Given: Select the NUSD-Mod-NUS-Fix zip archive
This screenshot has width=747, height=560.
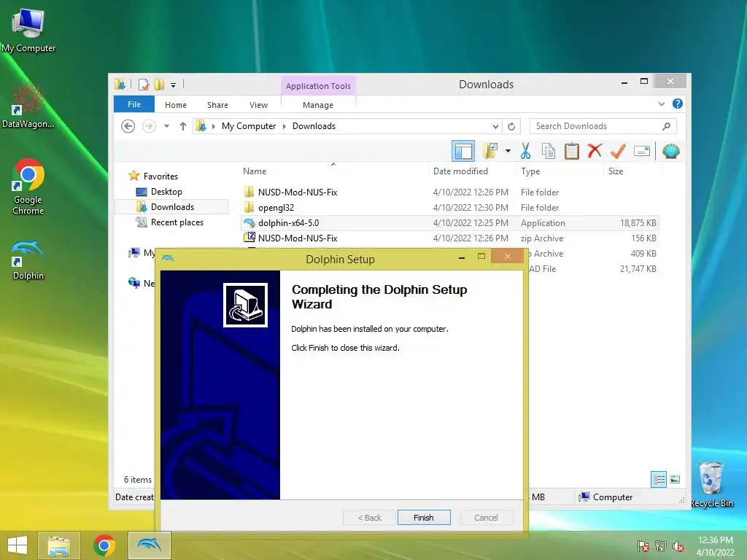Looking at the screenshot, I should [x=450, y=238].
